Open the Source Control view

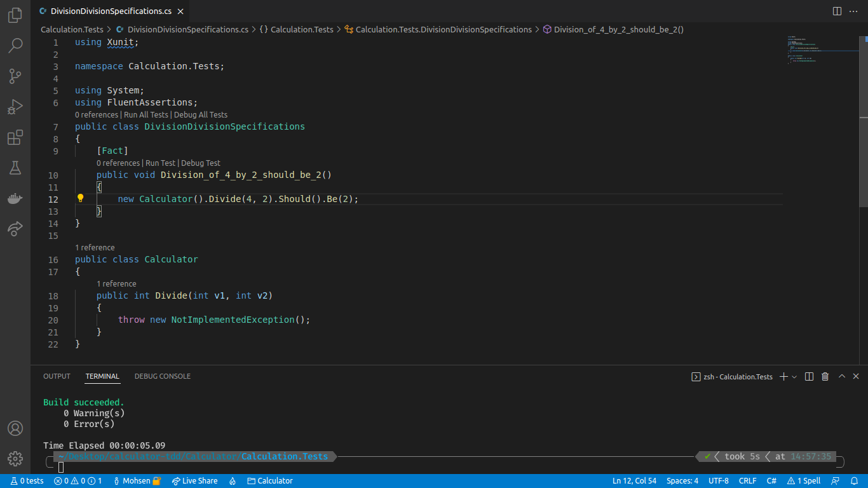[x=15, y=76]
